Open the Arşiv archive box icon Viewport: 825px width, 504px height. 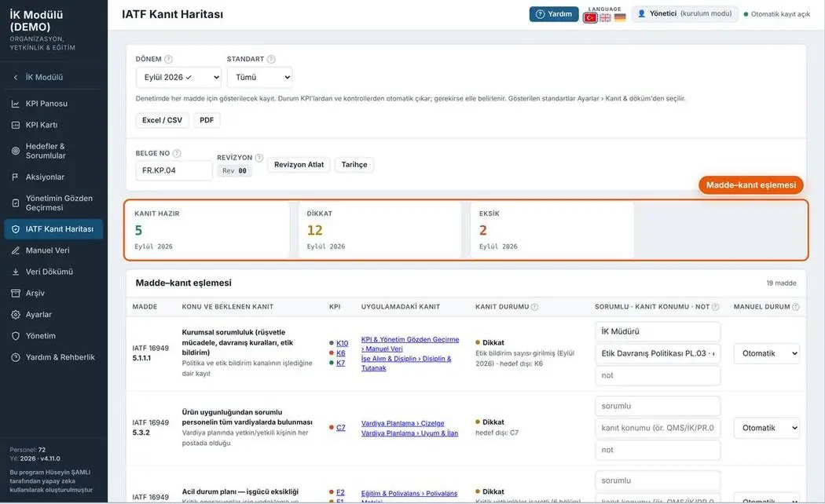pos(15,294)
